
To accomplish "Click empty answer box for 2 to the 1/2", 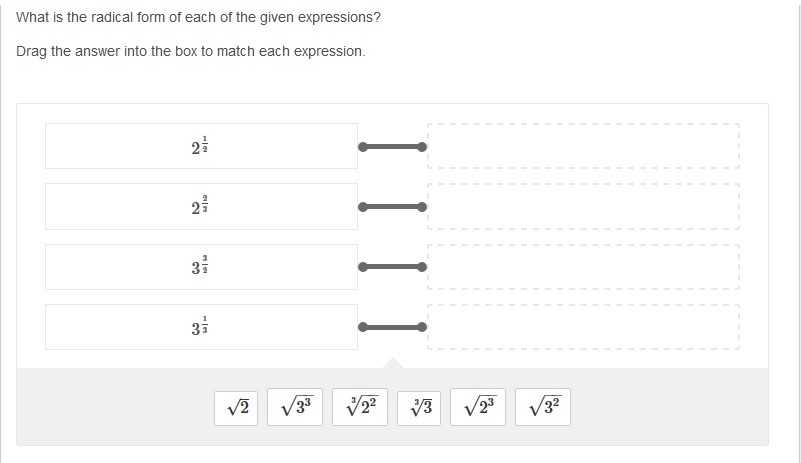I will click(x=583, y=146).
